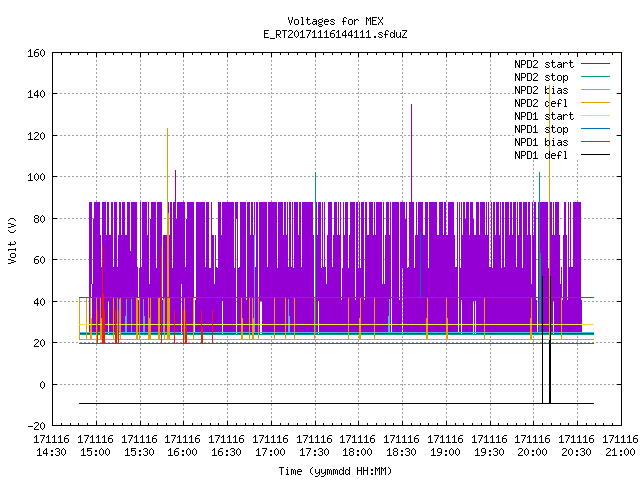Screen dimensions: 640x480
Task: Select the 'NPD1 stop' legend entry text
Action: (x=541, y=129)
